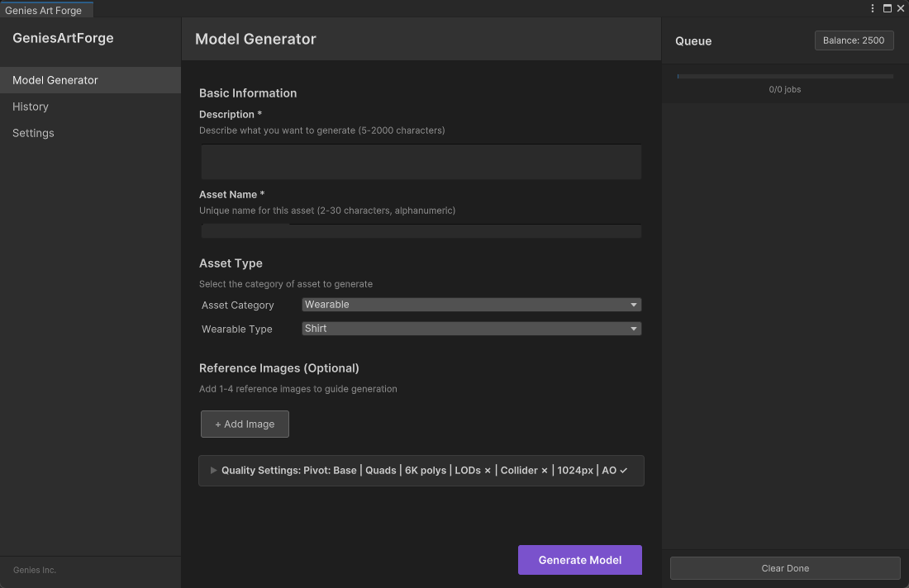Switch to the Genies Art Forge tab
The height and width of the screenshot is (588, 909).
[44, 10]
